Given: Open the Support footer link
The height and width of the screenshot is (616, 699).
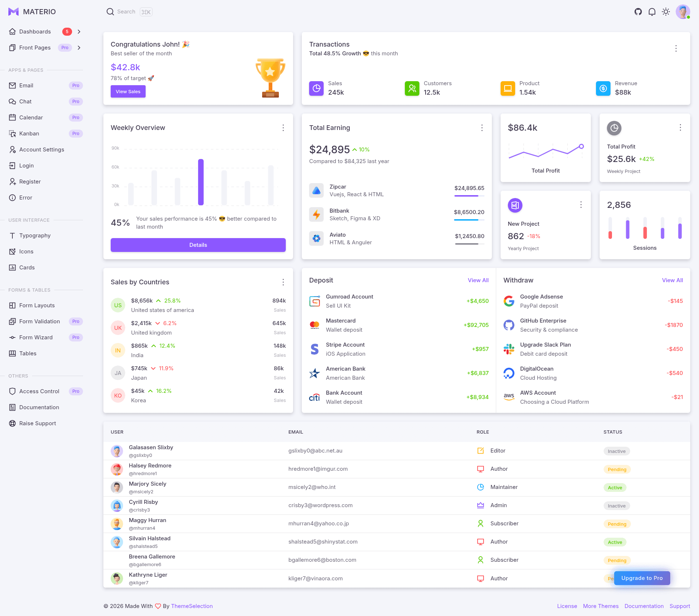Looking at the screenshot, I should pos(680,606).
